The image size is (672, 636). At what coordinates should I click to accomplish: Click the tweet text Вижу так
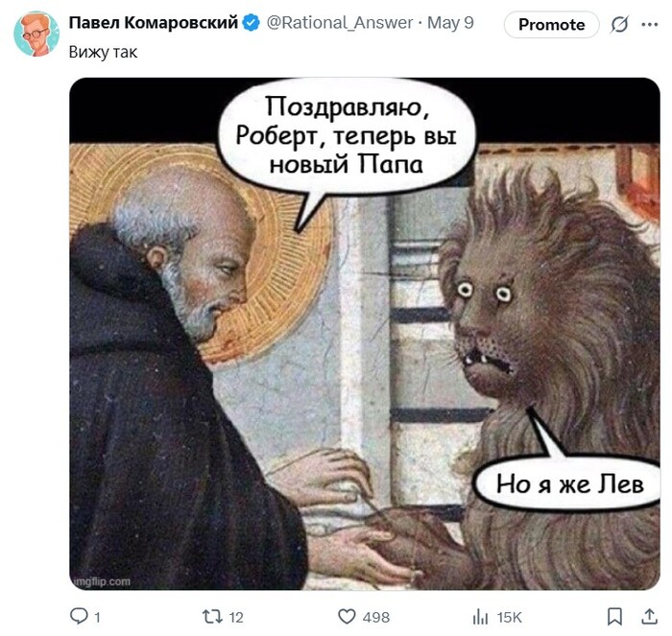click(103, 52)
